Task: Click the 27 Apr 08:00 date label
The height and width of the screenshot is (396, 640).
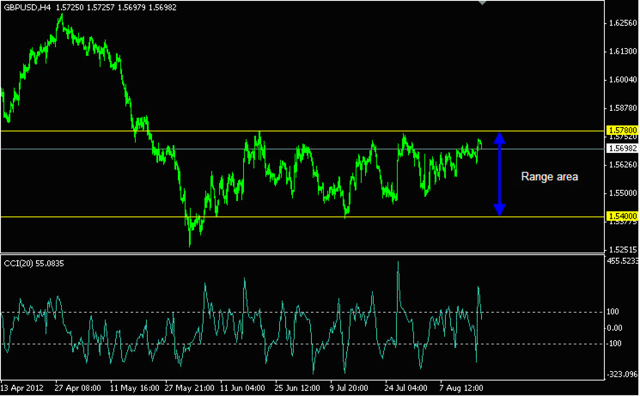Action: 78,388
